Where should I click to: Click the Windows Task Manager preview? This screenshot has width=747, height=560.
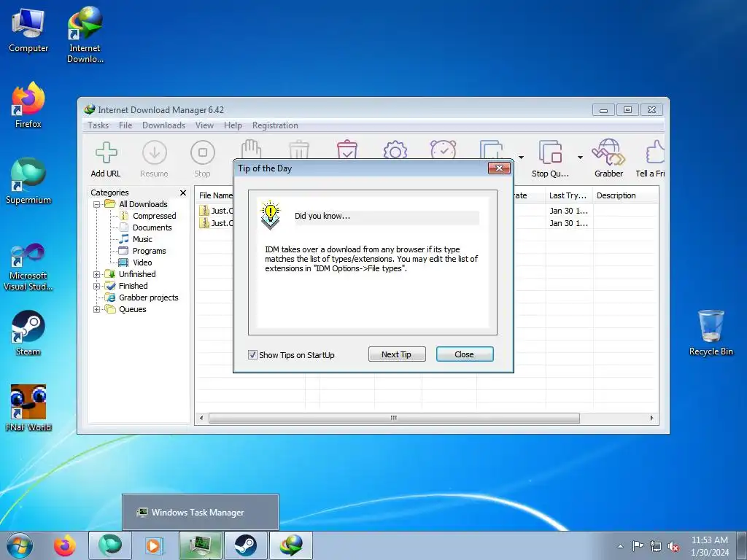coord(201,513)
